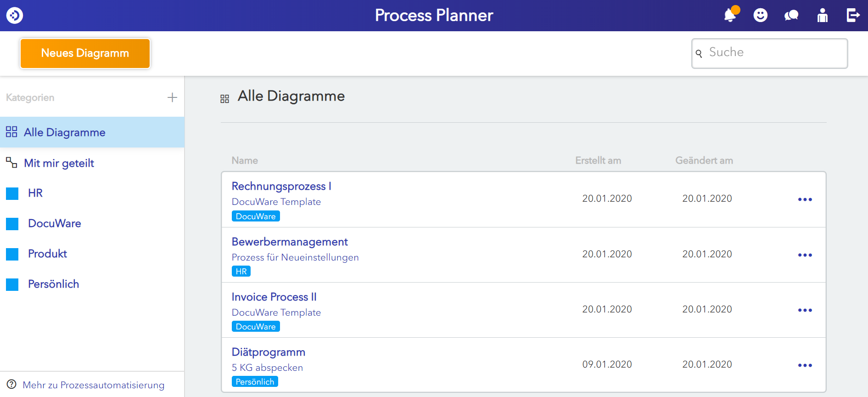This screenshot has width=868, height=397.
Task: Select Mit mir geteilt in the sidebar
Action: click(x=59, y=163)
